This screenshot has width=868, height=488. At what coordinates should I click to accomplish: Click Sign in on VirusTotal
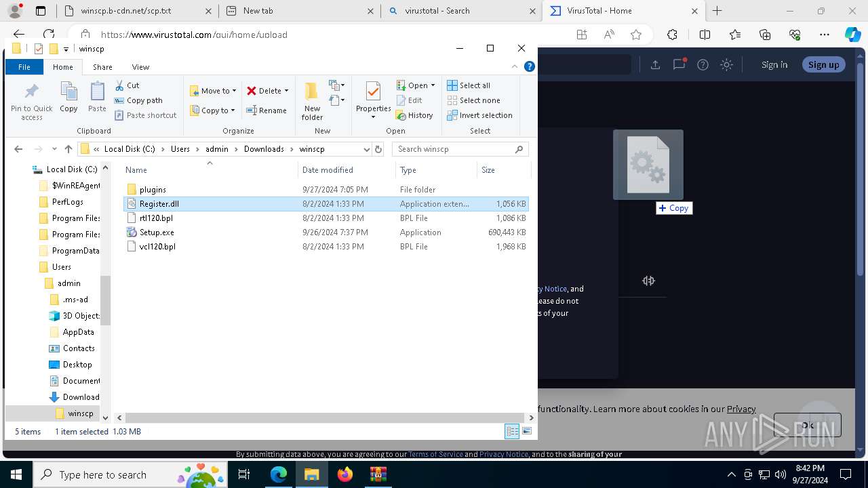click(774, 64)
